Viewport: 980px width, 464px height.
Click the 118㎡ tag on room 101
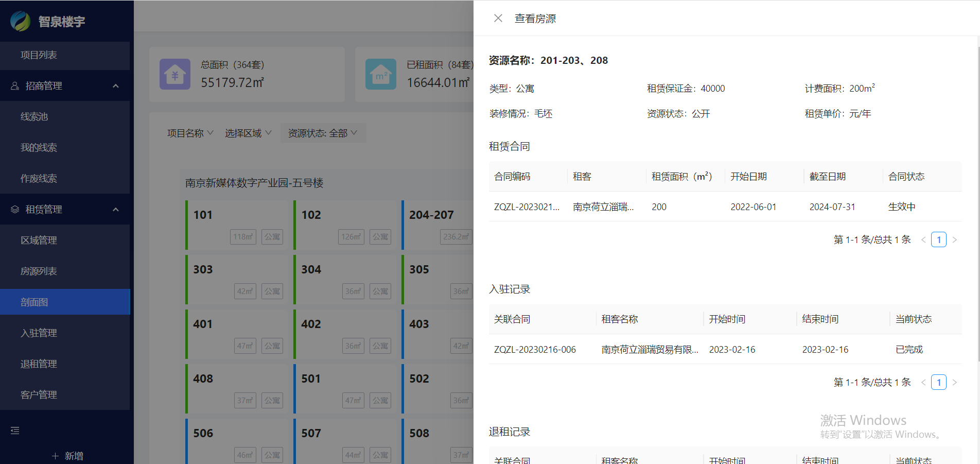tap(243, 237)
